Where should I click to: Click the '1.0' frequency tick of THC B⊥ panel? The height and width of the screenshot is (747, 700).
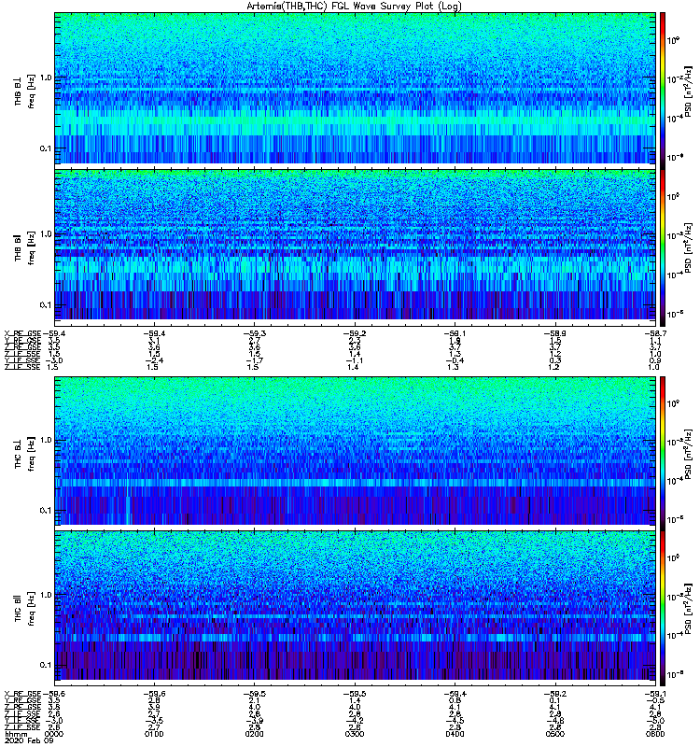[x=46, y=440]
